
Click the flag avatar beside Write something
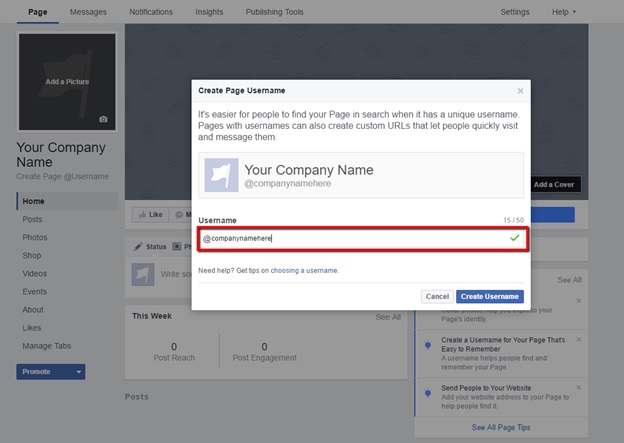click(x=143, y=274)
